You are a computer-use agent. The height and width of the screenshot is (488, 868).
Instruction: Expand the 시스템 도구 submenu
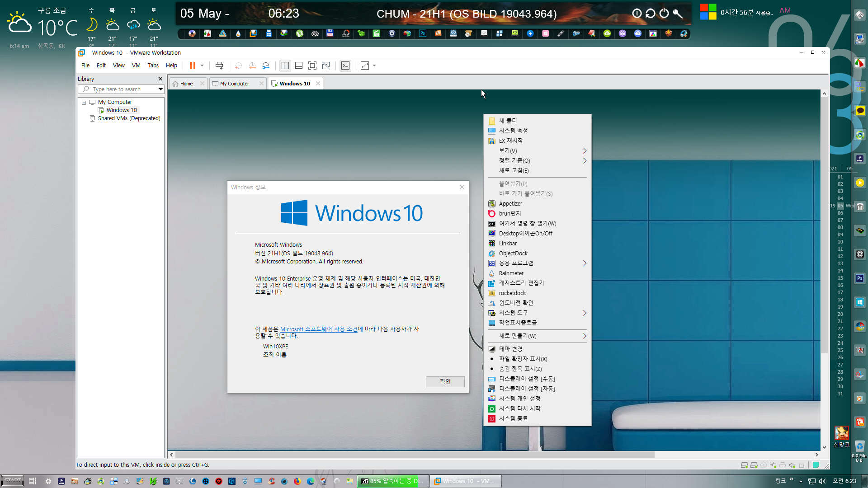pos(537,313)
